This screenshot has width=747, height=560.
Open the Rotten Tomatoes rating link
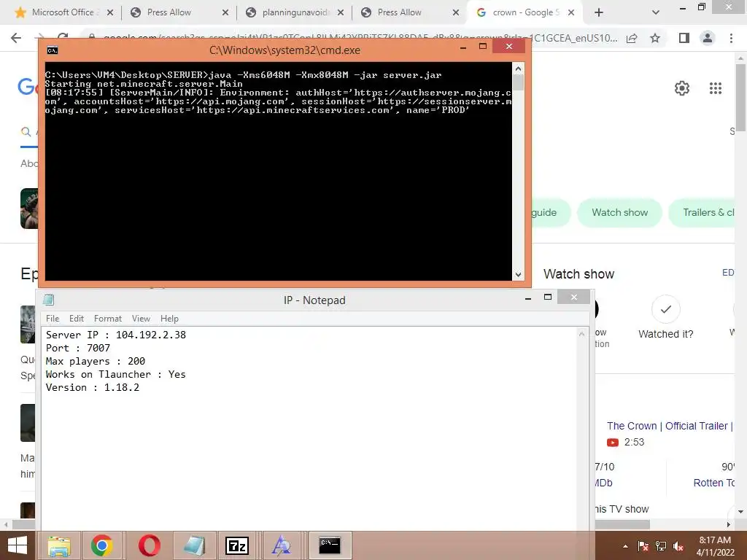pyautogui.click(x=713, y=483)
